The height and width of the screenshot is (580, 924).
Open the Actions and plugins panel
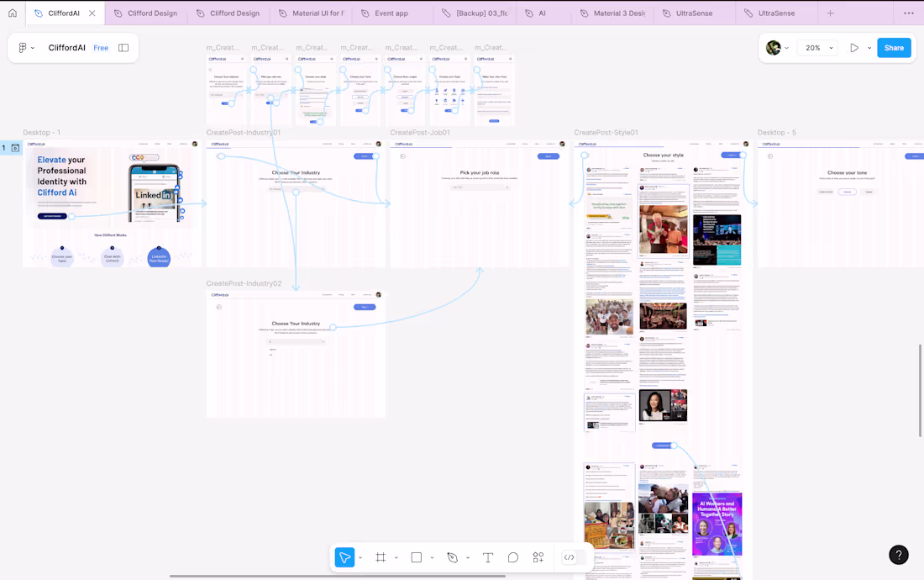click(x=538, y=557)
